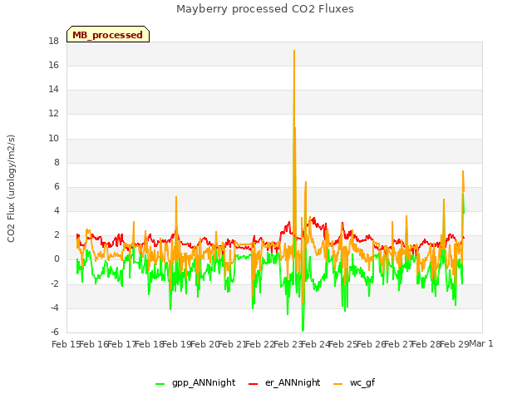Click the CO2 Flux y-axis title
Image resolution: width=532 pixels, height=399 pixels.
coord(11,189)
